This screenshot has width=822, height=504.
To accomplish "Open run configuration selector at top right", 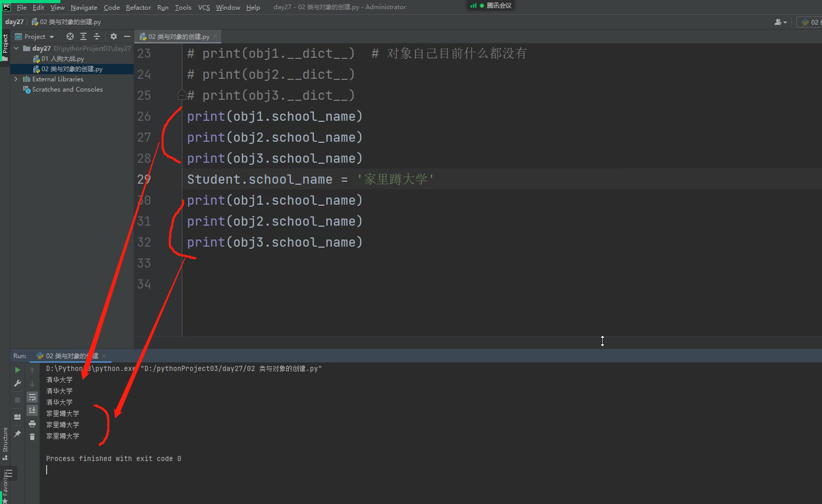I will (810, 22).
